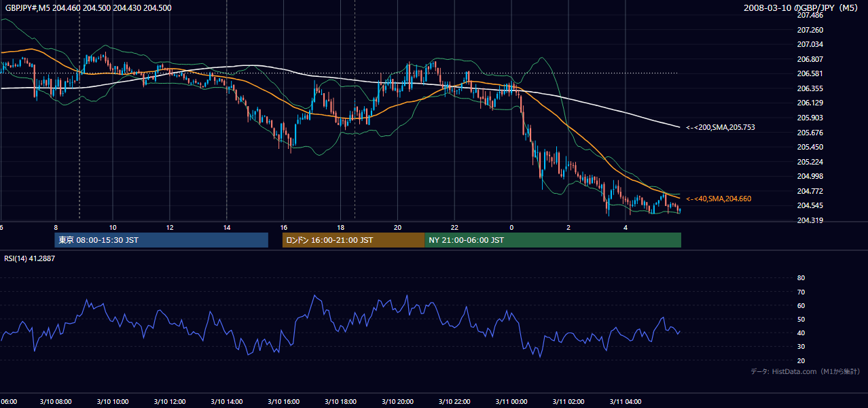Click RSI scale level 30

(x=801, y=347)
